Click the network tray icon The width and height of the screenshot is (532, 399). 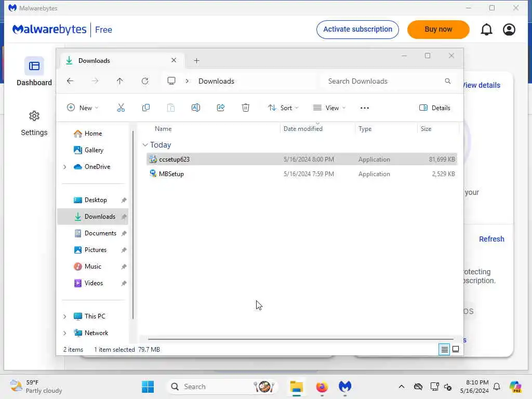coord(434,387)
